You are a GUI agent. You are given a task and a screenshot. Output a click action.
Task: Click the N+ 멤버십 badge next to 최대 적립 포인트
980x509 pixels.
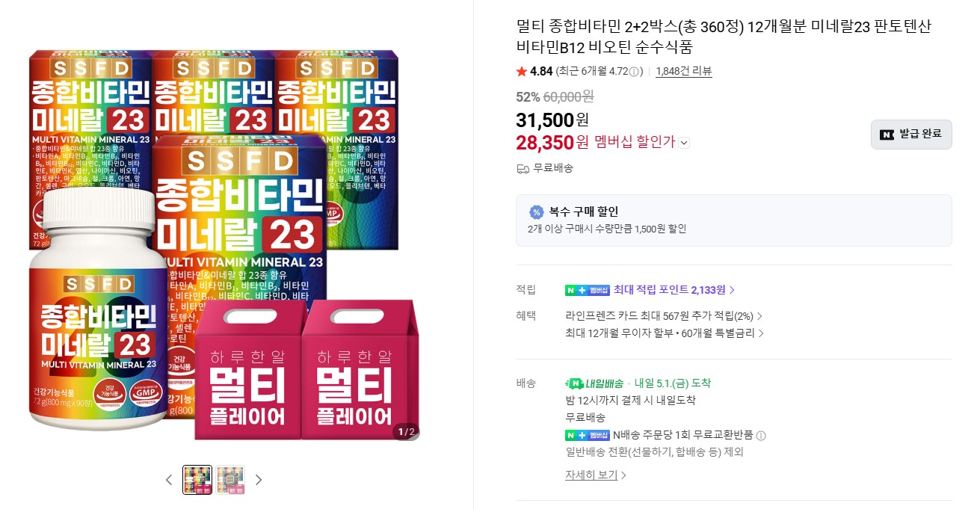588,290
